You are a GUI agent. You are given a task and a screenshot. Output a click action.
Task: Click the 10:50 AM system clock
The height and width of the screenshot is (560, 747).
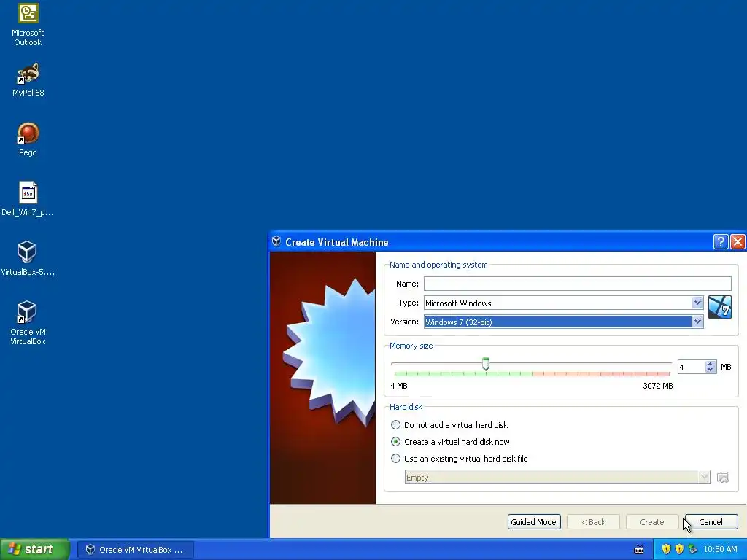pyautogui.click(x=720, y=549)
